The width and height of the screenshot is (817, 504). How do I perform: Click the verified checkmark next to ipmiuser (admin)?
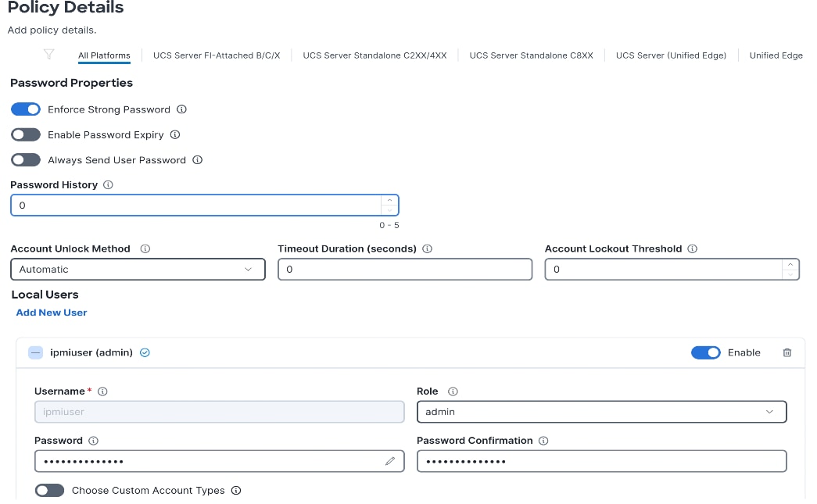[x=145, y=353]
